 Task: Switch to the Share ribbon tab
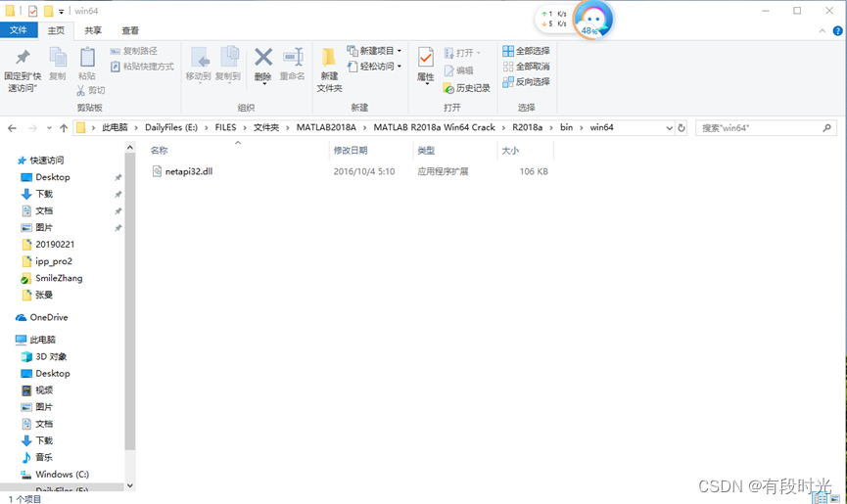[x=93, y=30]
